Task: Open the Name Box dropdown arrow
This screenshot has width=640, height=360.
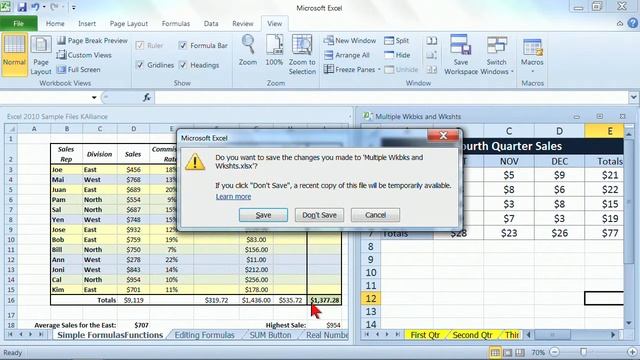Action: (94, 98)
